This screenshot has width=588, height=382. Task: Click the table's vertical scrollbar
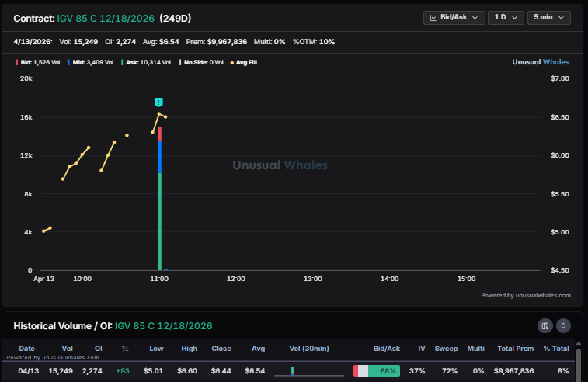[x=579, y=364]
